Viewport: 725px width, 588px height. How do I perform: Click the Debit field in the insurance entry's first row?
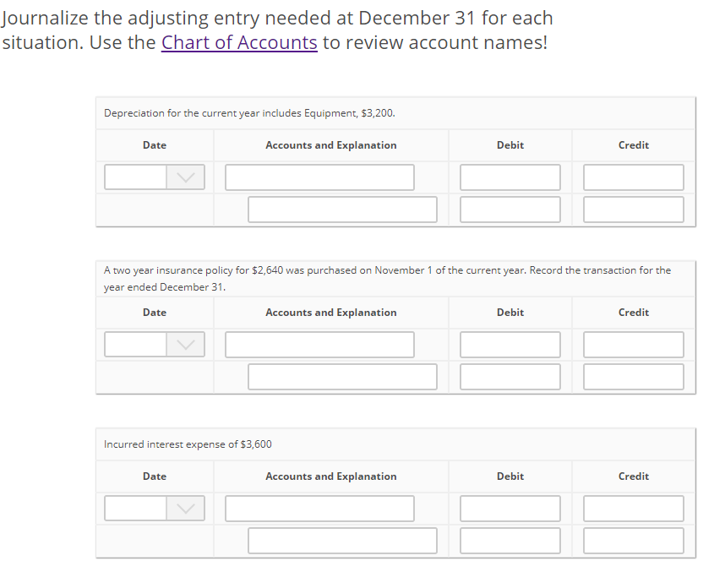pyautogui.click(x=510, y=344)
